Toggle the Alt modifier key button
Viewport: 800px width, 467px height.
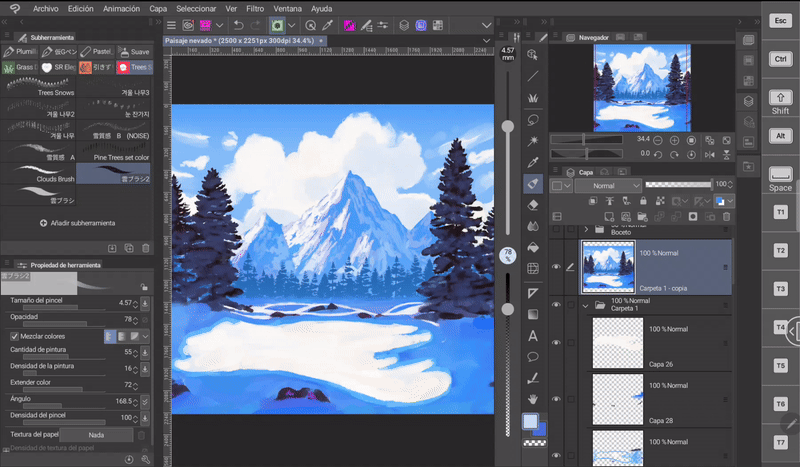click(780, 136)
